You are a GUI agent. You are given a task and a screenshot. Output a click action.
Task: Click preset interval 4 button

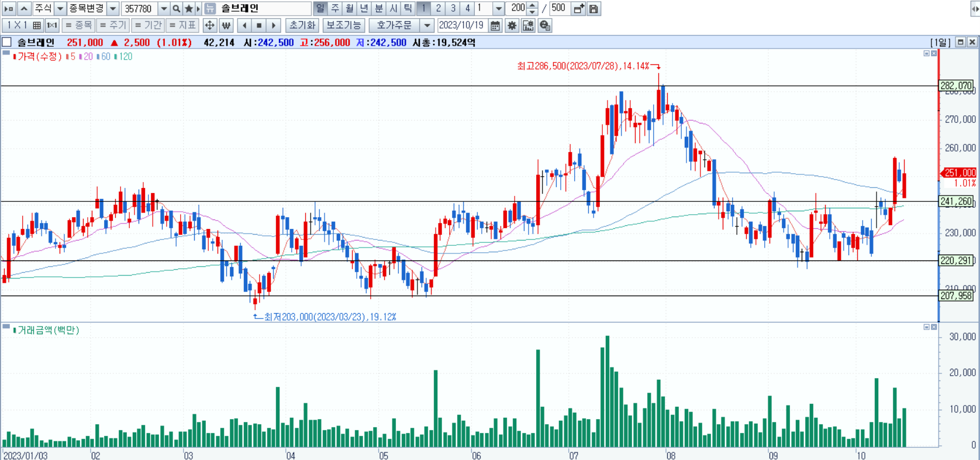(x=468, y=9)
